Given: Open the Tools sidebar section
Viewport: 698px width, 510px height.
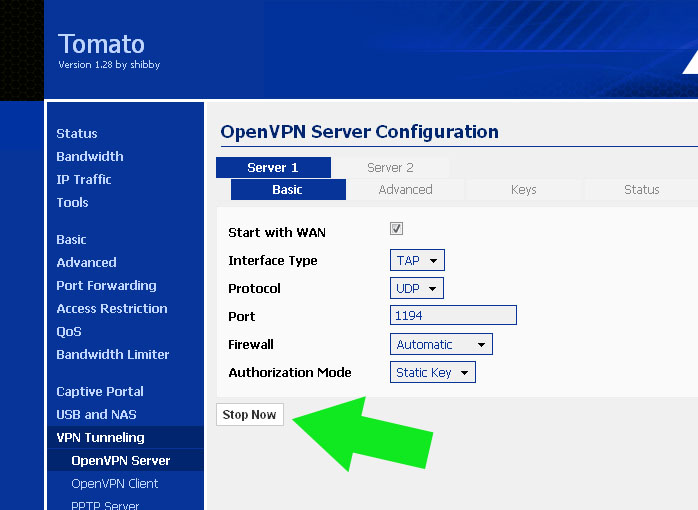Looking at the screenshot, I should [73, 202].
